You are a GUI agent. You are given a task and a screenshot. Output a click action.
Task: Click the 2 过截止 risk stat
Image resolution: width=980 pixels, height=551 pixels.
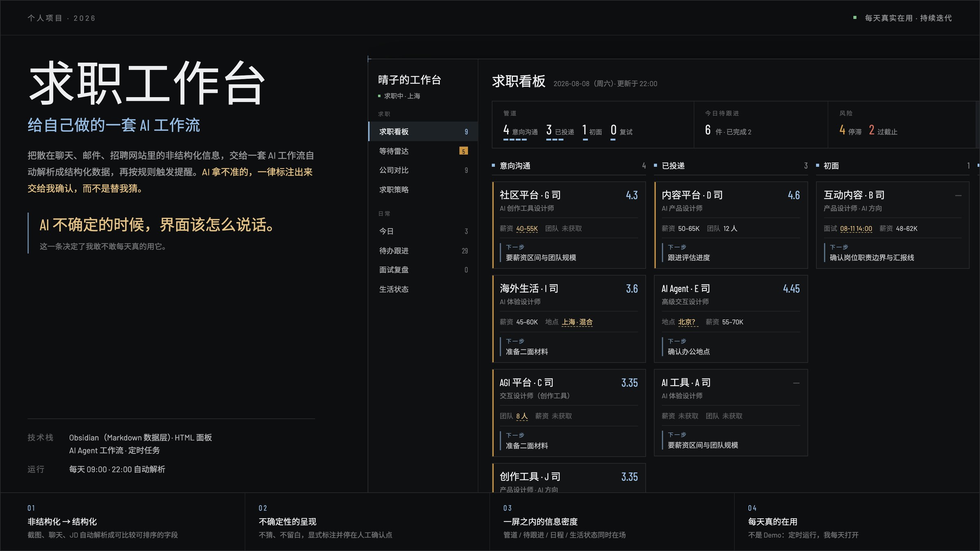coord(883,131)
